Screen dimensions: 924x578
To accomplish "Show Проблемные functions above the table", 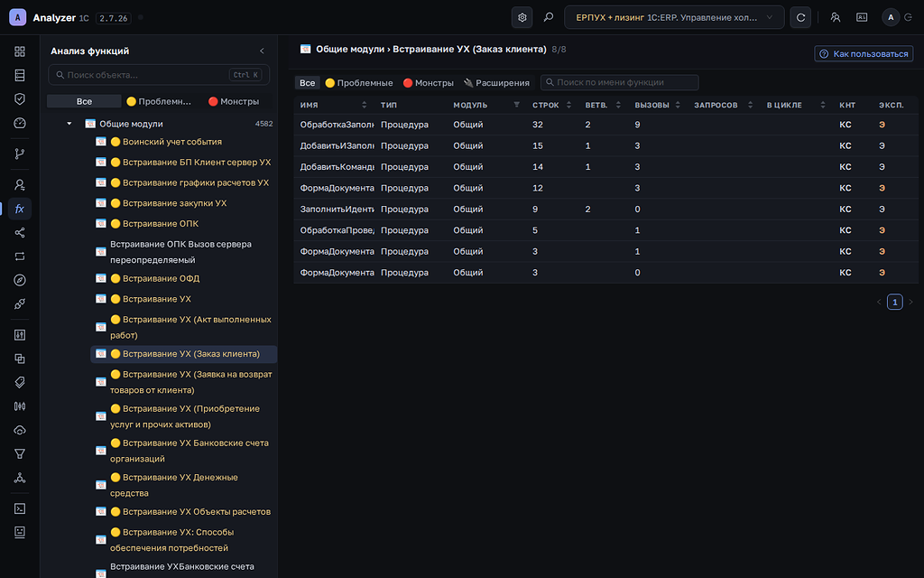I will pyautogui.click(x=359, y=82).
